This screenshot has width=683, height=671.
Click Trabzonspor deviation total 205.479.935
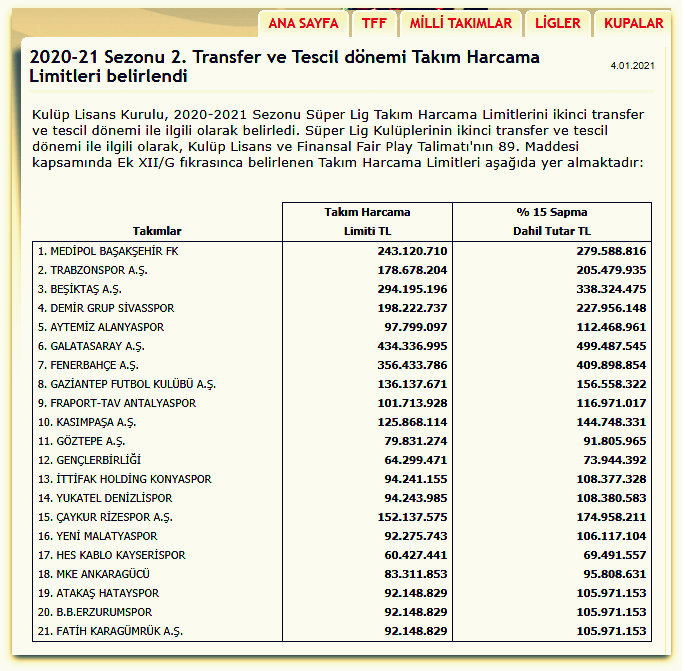coord(611,271)
